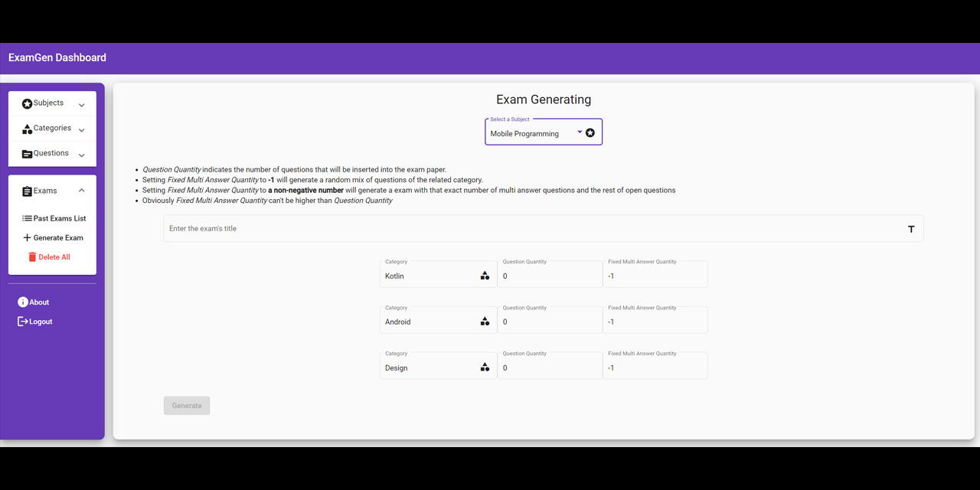
Task: Click the info icon next to About
Action: (21, 302)
